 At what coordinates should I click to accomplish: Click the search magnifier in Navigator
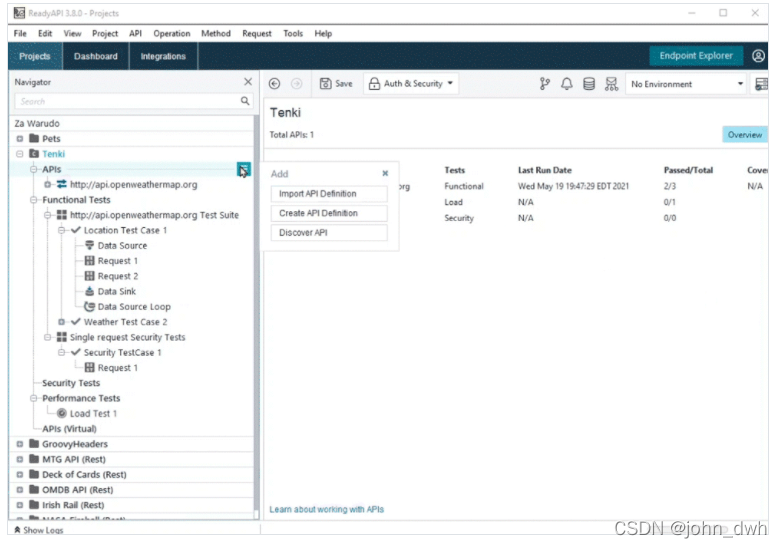pyautogui.click(x=245, y=101)
